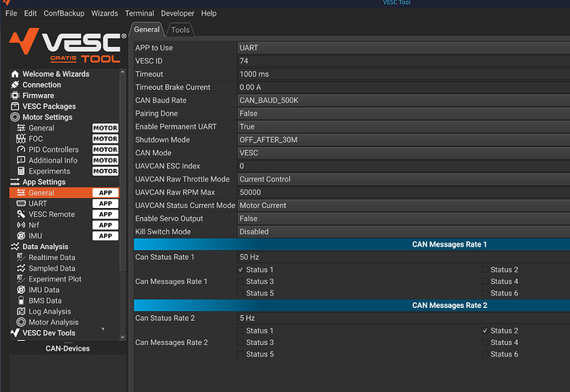This screenshot has width=570, height=392.
Task: Open the Kill Switch Mode dropdown
Action: [x=403, y=231]
